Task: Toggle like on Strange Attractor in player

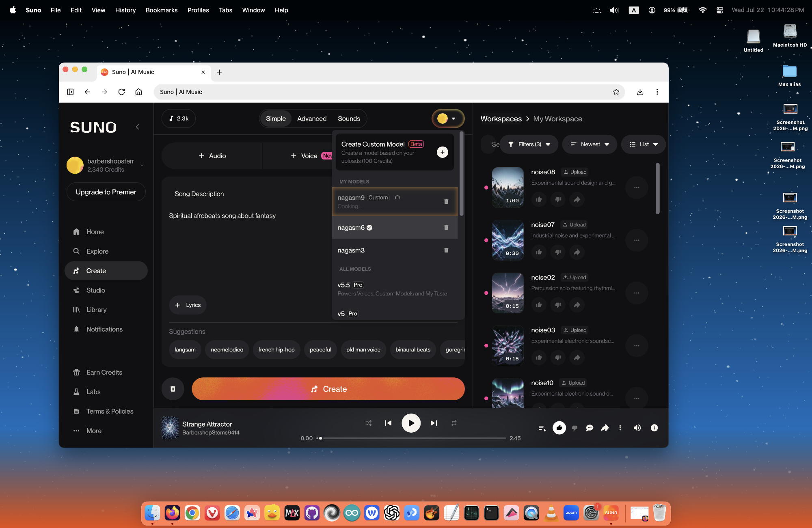Action: [559, 428]
